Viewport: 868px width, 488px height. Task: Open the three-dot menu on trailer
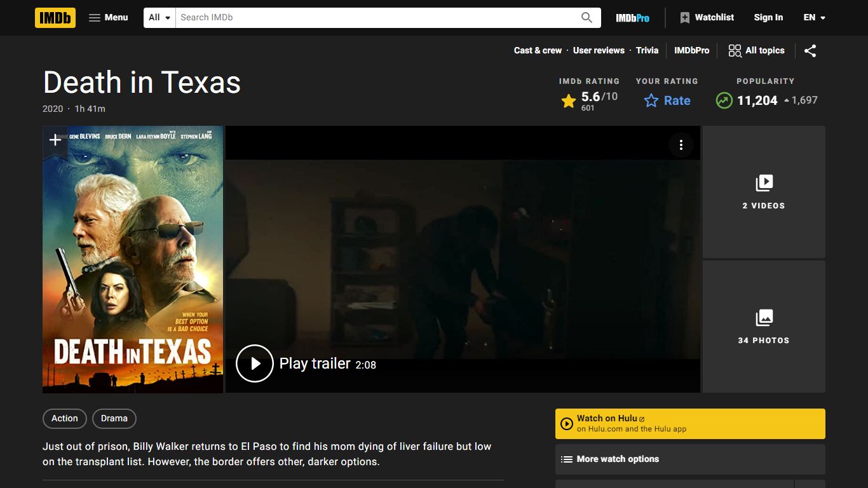[681, 145]
